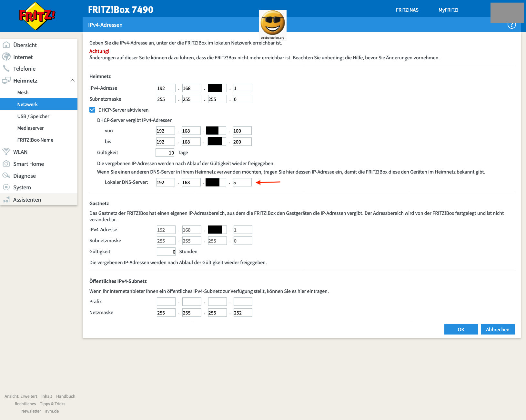Open the help question mark icon

[511, 25]
